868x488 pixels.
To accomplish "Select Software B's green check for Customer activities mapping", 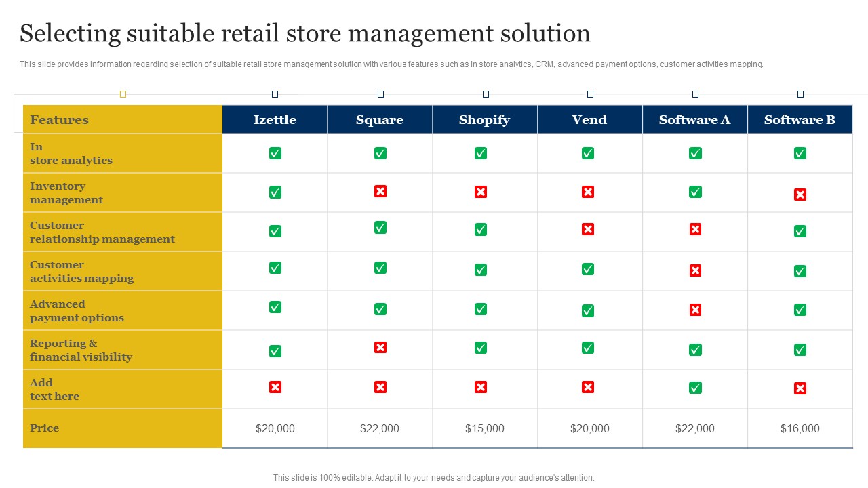I will [800, 271].
